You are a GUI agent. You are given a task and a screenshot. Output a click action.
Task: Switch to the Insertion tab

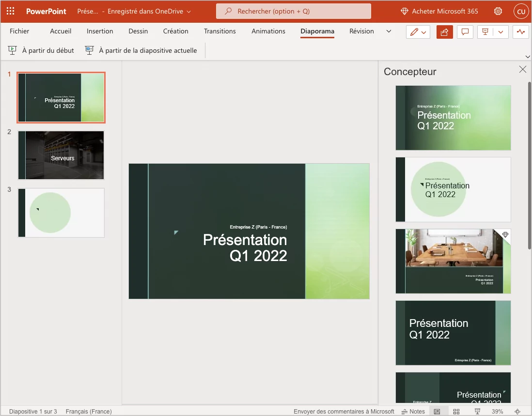coord(100,31)
